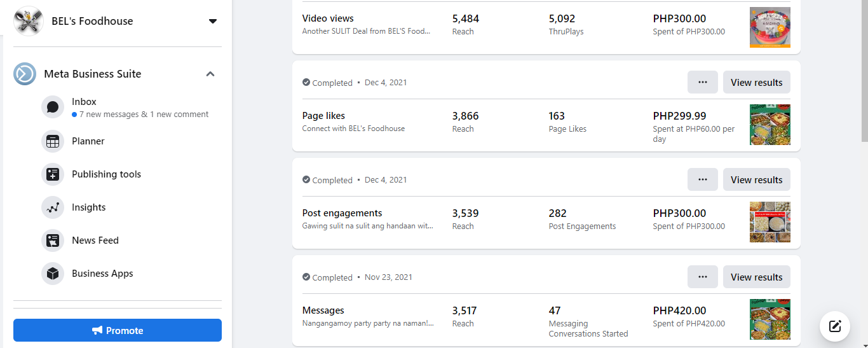Click BEL's Foodhouse page profile picture
This screenshot has height=348, width=868.
pyautogui.click(x=28, y=21)
